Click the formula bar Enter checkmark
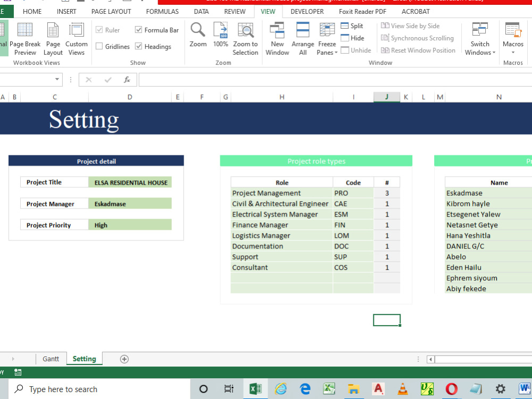This screenshot has height=399, width=532. [108, 80]
